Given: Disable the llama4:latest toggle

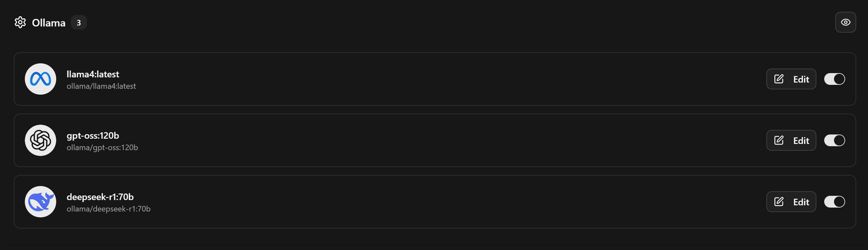Looking at the screenshot, I should coord(834,79).
